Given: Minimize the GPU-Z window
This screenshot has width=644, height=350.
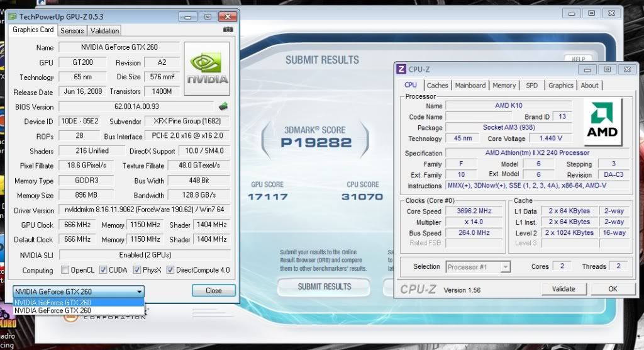Looking at the screenshot, I should click(188, 17).
